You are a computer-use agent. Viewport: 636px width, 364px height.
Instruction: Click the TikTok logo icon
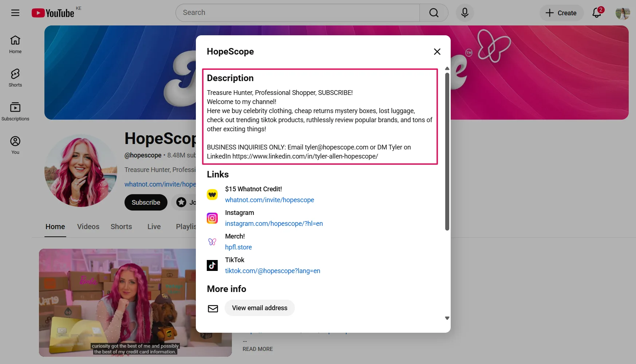coord(212,265)
